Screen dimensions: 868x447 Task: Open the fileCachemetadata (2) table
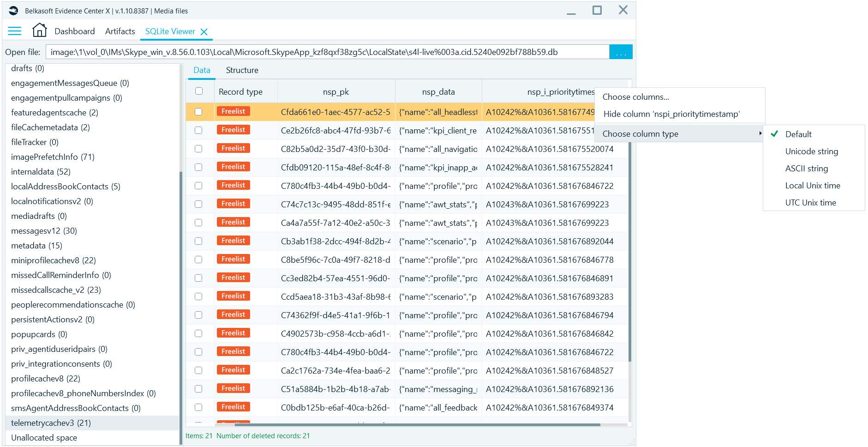click(x=92, y=127)
